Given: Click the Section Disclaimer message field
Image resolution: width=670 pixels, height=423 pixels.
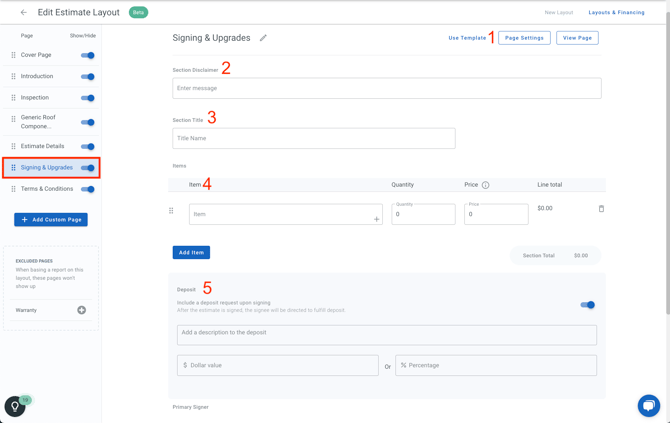Looking at the screenshot, I should (x=386, y=88).
